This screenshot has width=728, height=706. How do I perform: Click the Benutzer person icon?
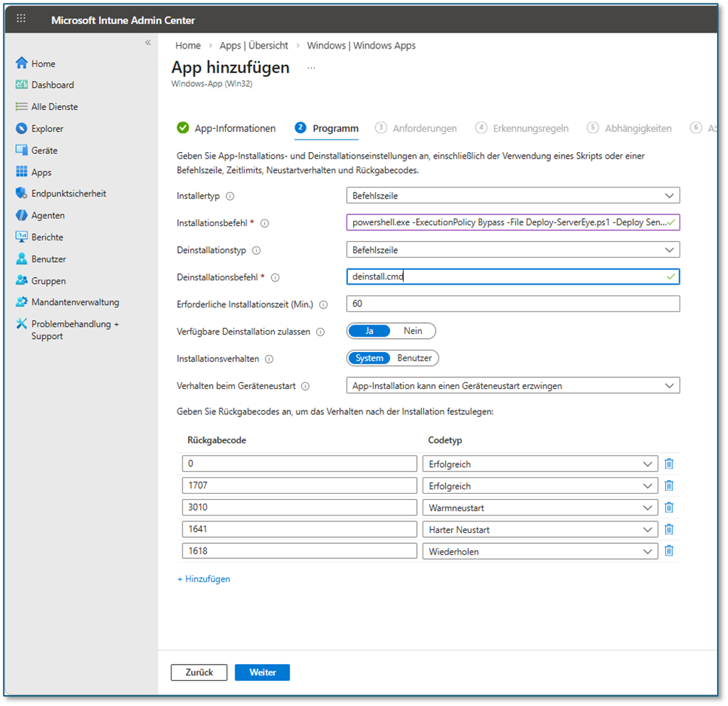tap(22, 259)
